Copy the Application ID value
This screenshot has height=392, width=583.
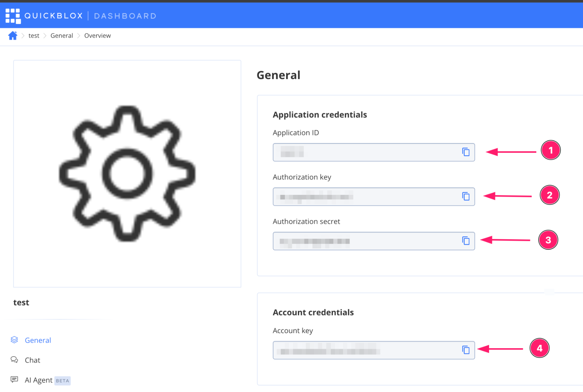[x=466, y=152]
